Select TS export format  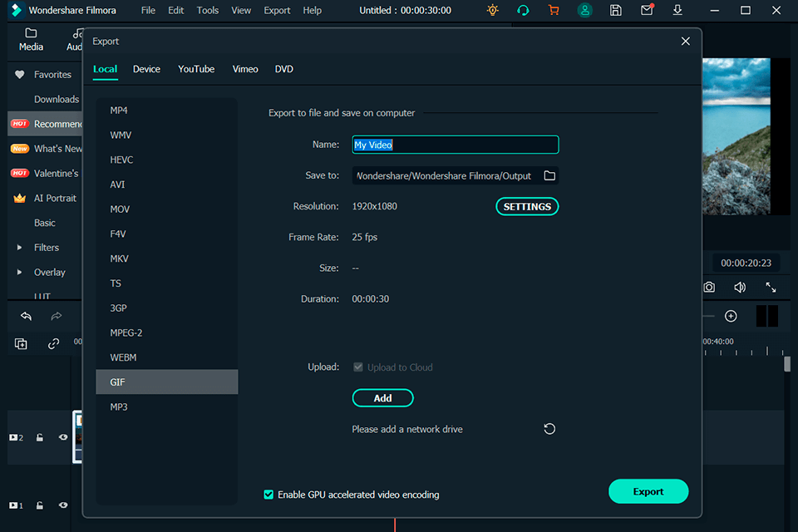(167, 283)
